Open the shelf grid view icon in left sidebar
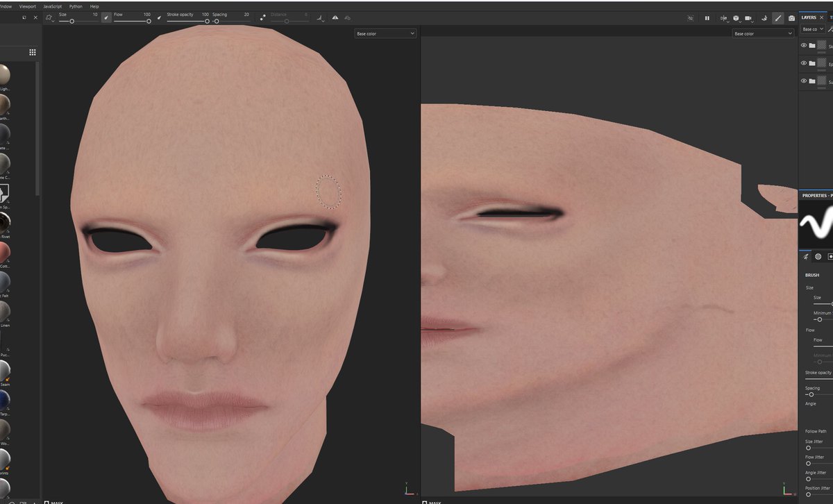833x504 pixels. (x=32, y=52)
